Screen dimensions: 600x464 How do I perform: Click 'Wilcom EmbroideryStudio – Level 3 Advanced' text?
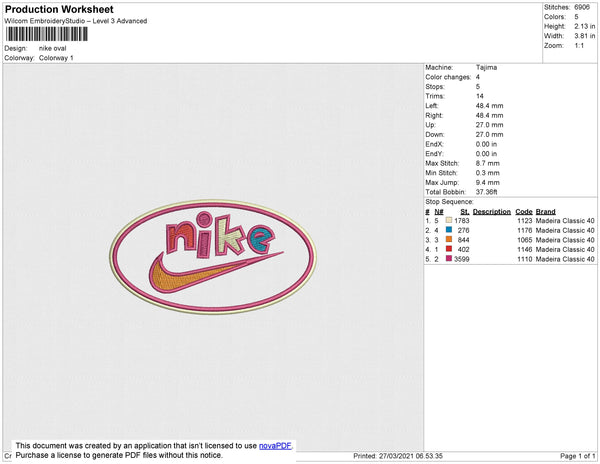coord(76,21)
